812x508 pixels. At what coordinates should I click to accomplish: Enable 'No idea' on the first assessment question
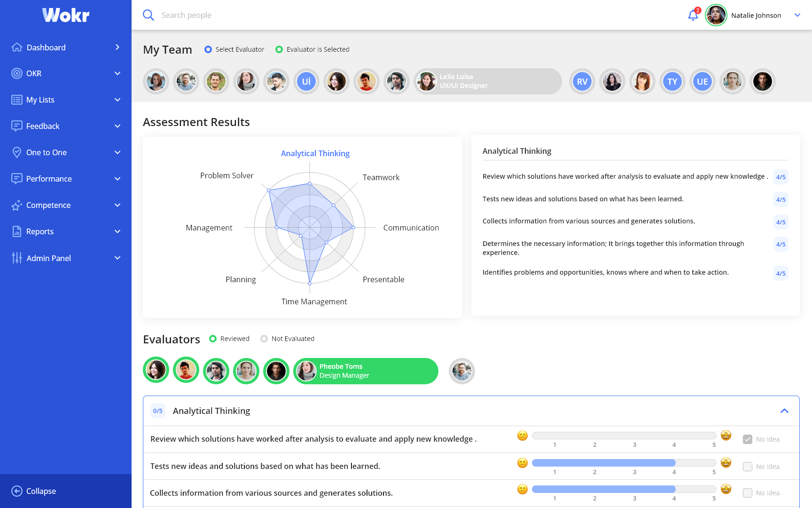tap(748, 439)
